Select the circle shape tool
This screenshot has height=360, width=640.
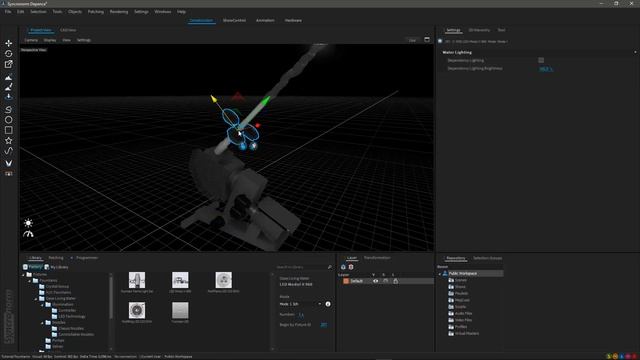pyautogui.click(x=9, y=120)
